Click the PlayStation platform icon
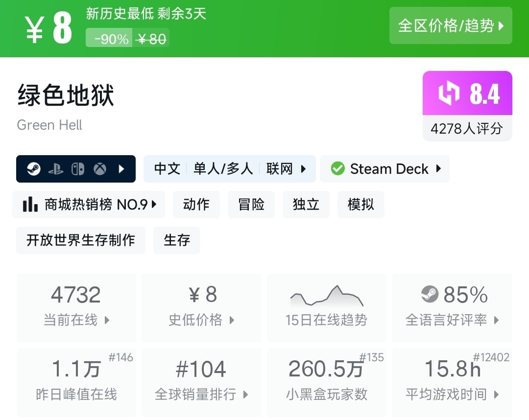This screenshot has height=420, width=529. [56, 169]
